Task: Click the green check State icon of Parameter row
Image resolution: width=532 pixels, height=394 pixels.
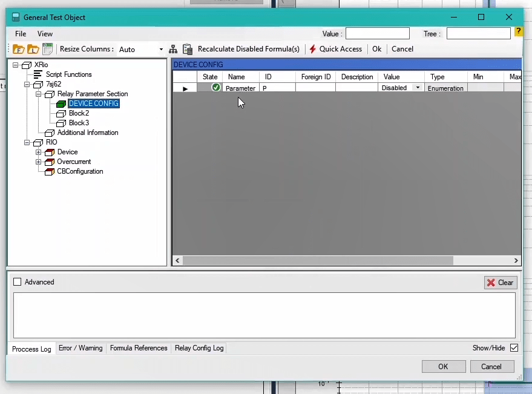Action: click(216, 88)
